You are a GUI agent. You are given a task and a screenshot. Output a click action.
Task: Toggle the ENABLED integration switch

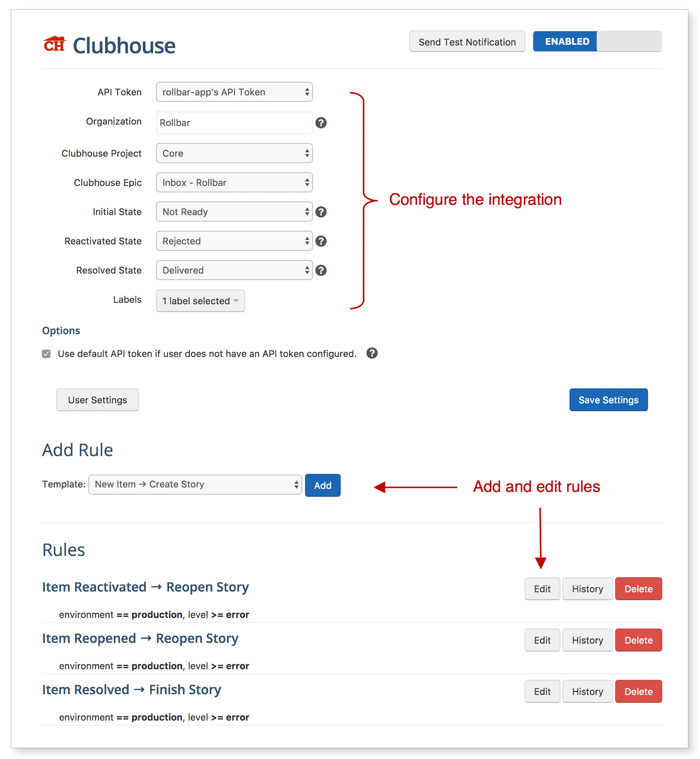(x=597, y=41)
